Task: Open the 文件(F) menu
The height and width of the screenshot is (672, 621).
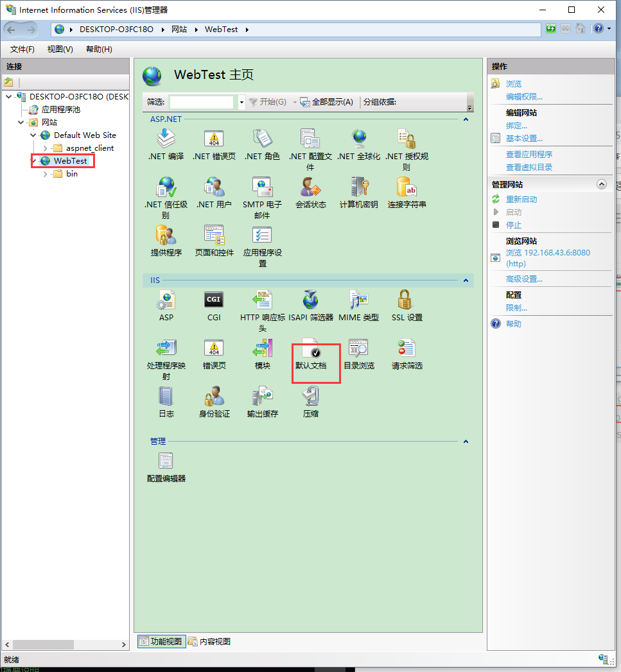Action: (x=22, y=49)
